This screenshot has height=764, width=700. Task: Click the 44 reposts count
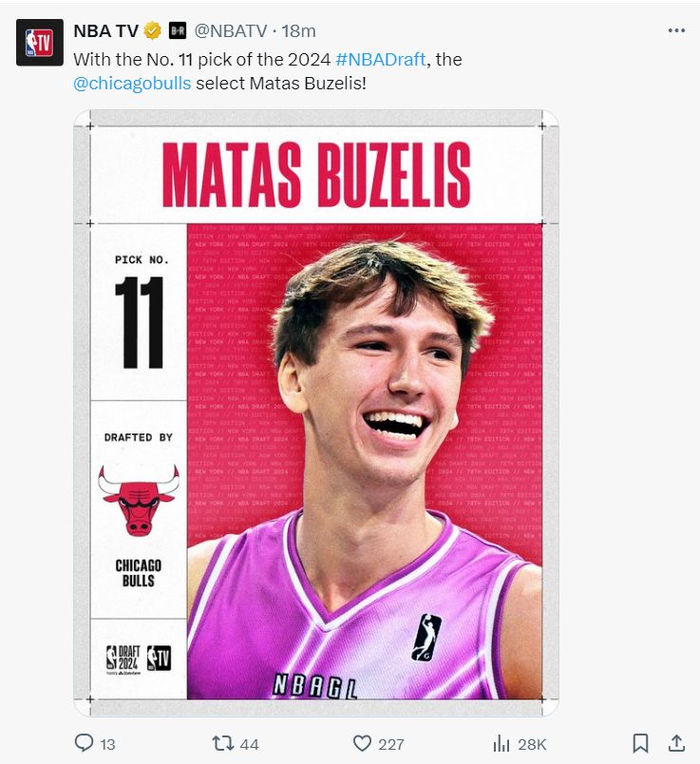click(x=249, y=744)
